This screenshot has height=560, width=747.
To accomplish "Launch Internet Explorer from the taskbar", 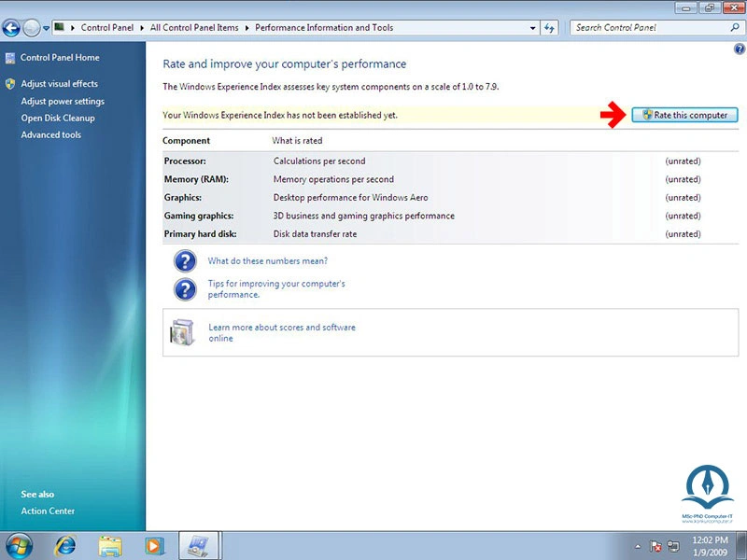I will click(x=65, y=546).
